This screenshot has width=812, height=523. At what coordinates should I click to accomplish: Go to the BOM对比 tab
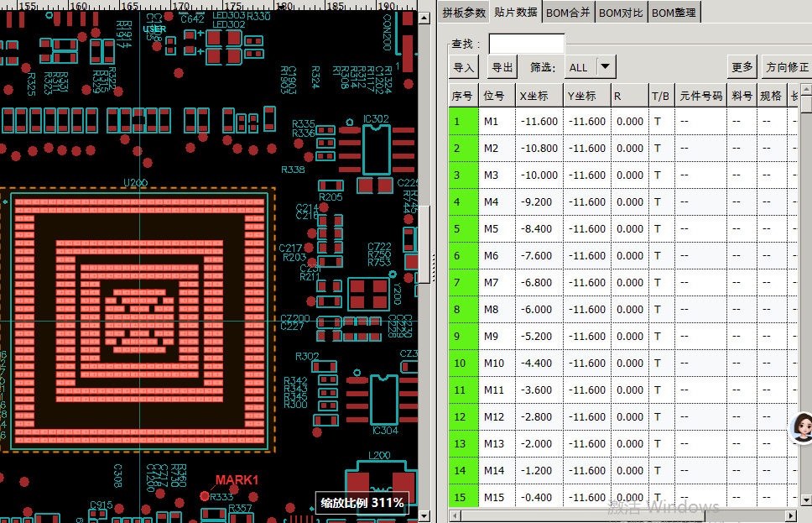pyautogui.click(x=621, y=13)
